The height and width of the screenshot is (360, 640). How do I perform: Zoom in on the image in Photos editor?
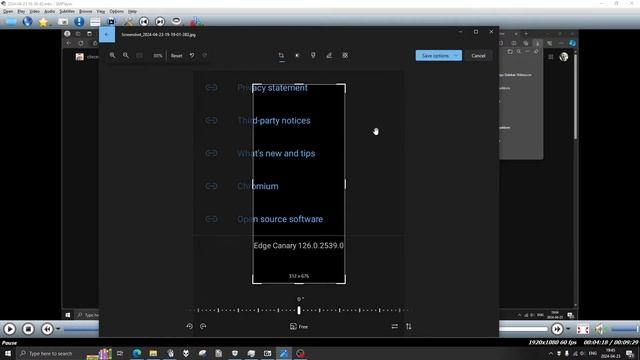tap(112, 56)
